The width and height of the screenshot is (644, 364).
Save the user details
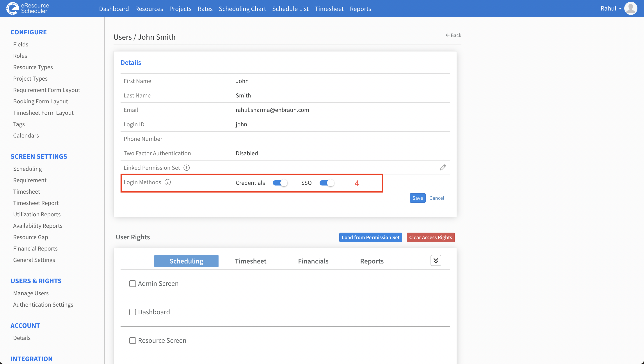pos(418,198)
